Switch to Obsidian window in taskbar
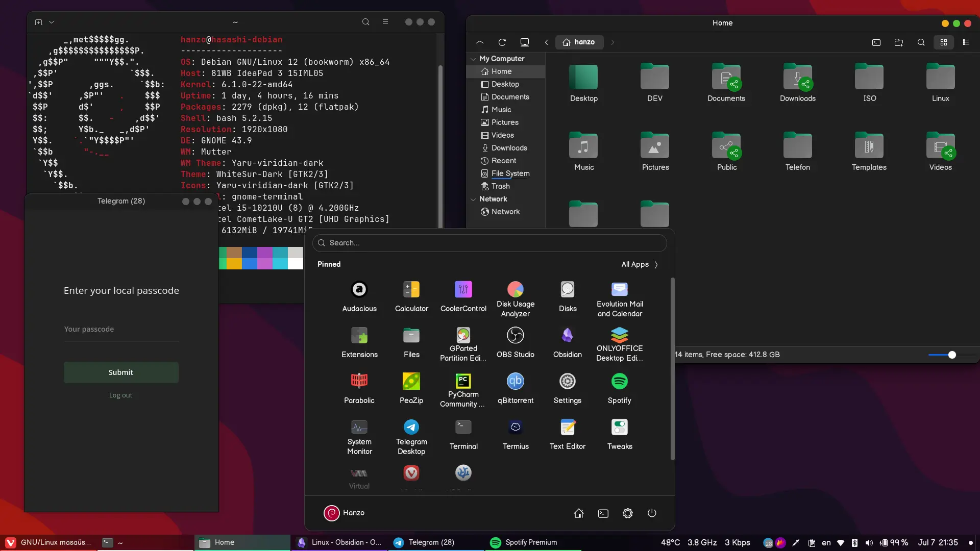The image size is (980, 551). pos(339,542)
